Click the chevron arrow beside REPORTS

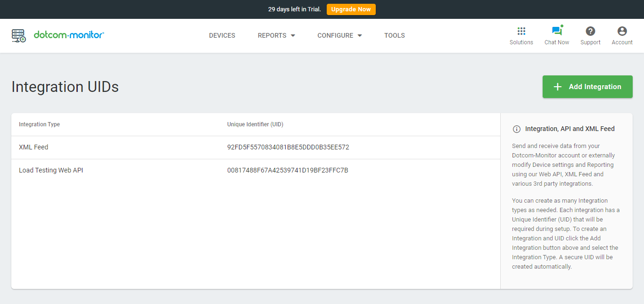coord(293,35)
